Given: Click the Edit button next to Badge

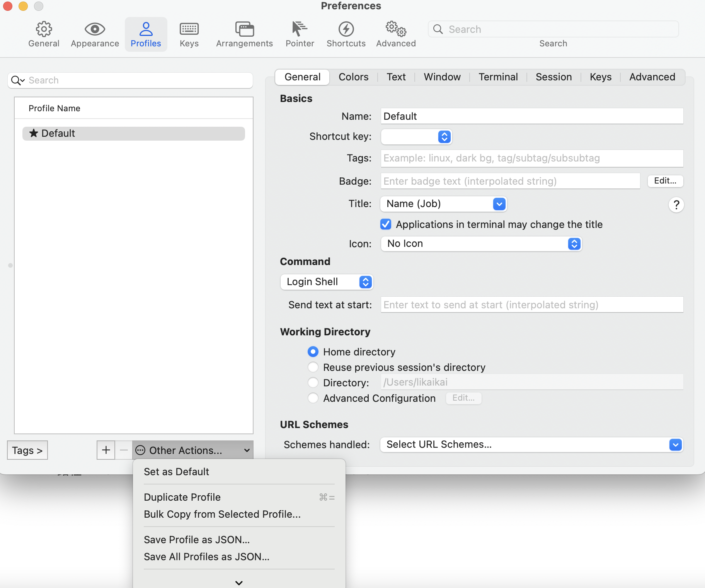Looking at the screenshot, I should [665, 181].
